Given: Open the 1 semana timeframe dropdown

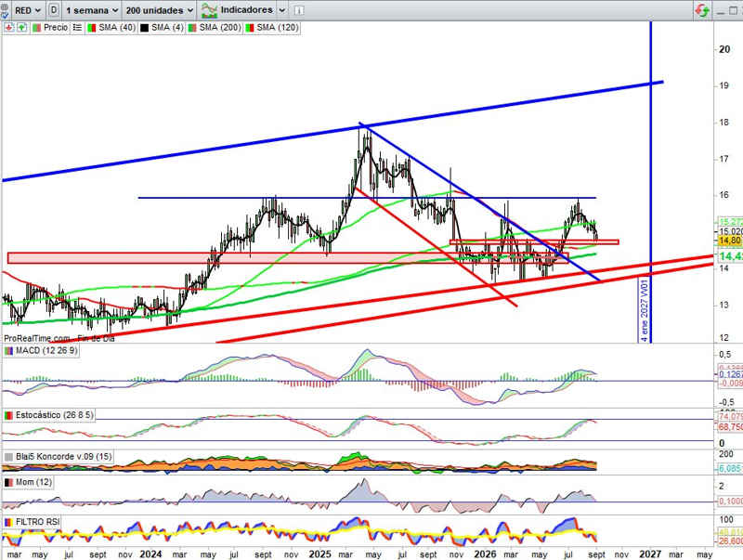Looking at the screenshot, I should coord(92,10).
